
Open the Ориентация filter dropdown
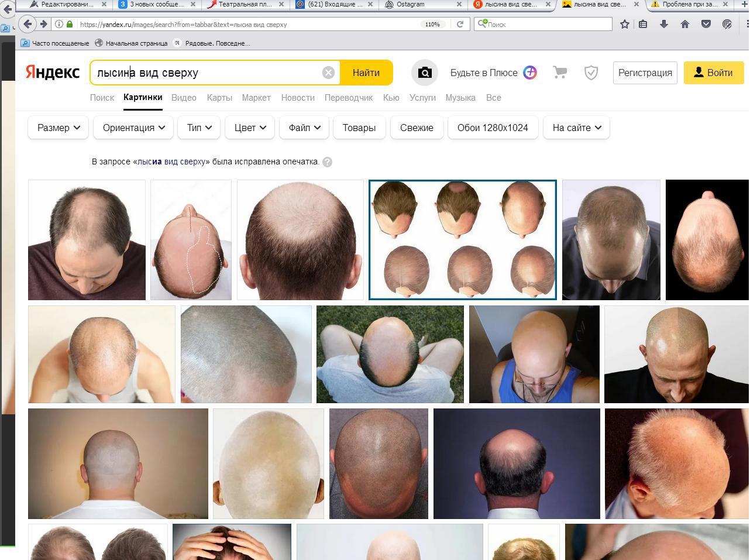[x=133, y=128]
